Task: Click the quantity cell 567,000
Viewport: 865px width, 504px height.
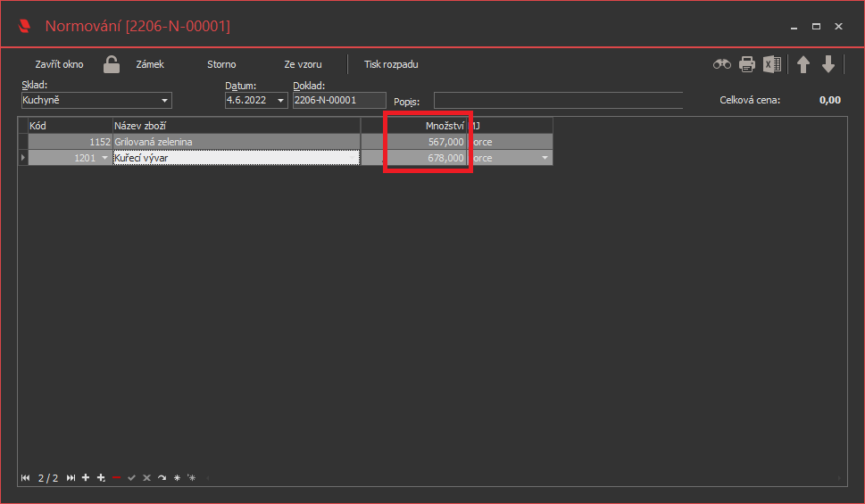Action: pos(428,142)
